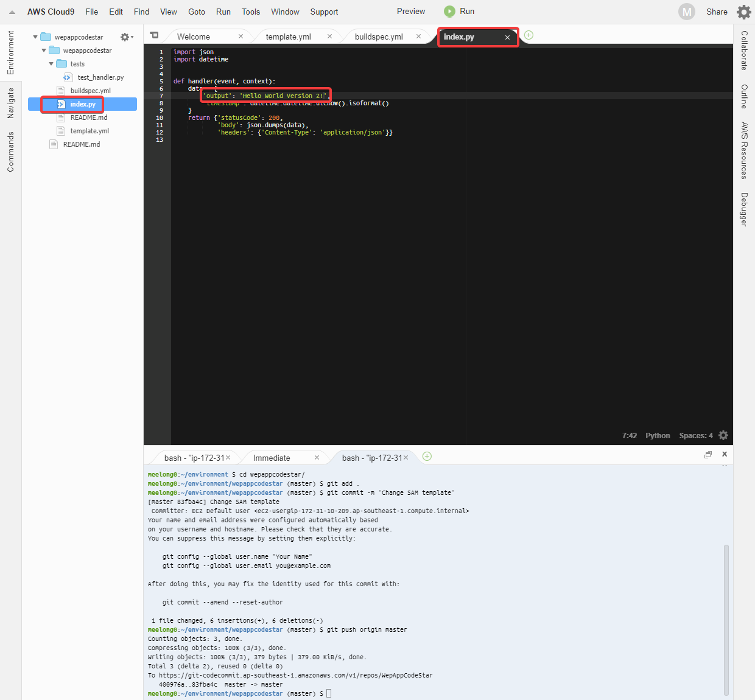
Task: Open the AWS Cloud9 menu
Action: pyautogui.click(x=51, y=12)
